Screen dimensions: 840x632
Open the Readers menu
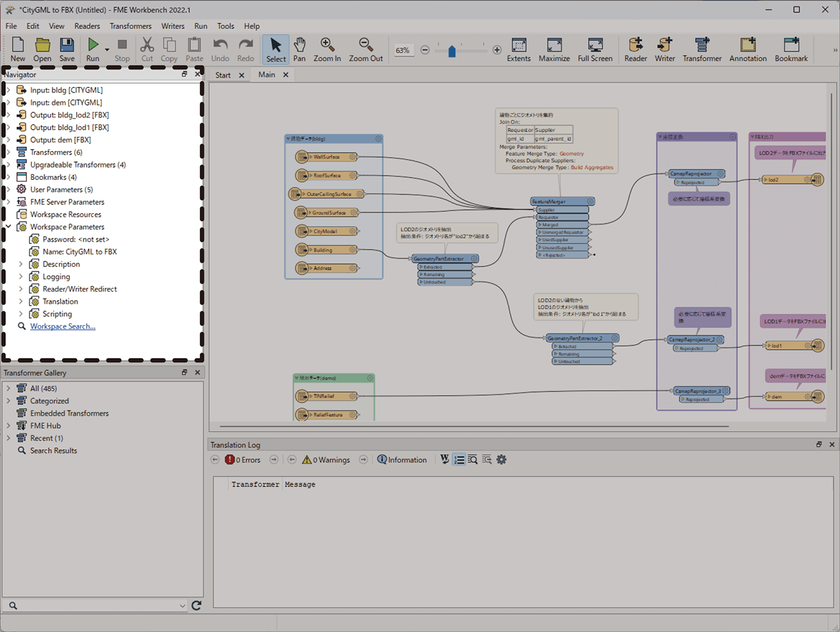(87, 26)
